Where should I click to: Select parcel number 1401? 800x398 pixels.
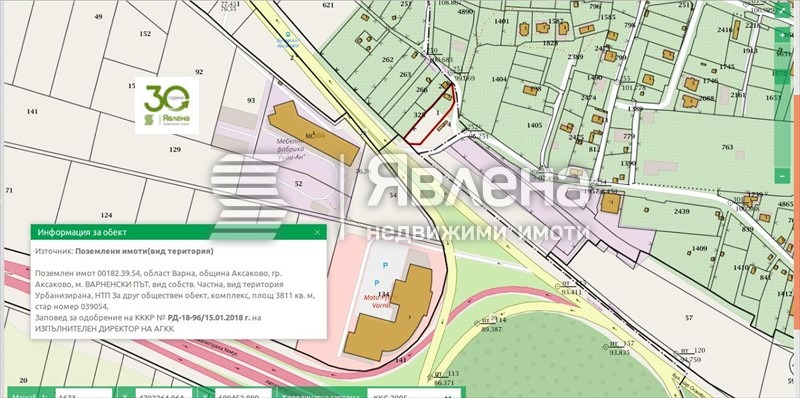(502, 21)
